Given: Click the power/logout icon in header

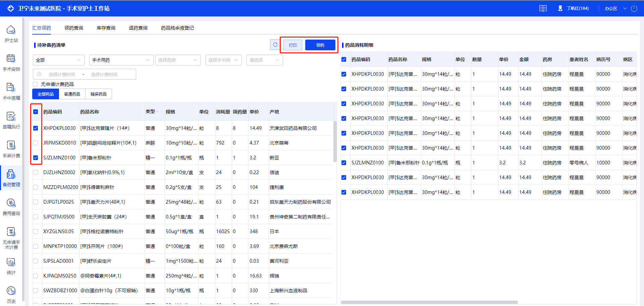Looking at the screenshot, I should (x=634, y=8).
